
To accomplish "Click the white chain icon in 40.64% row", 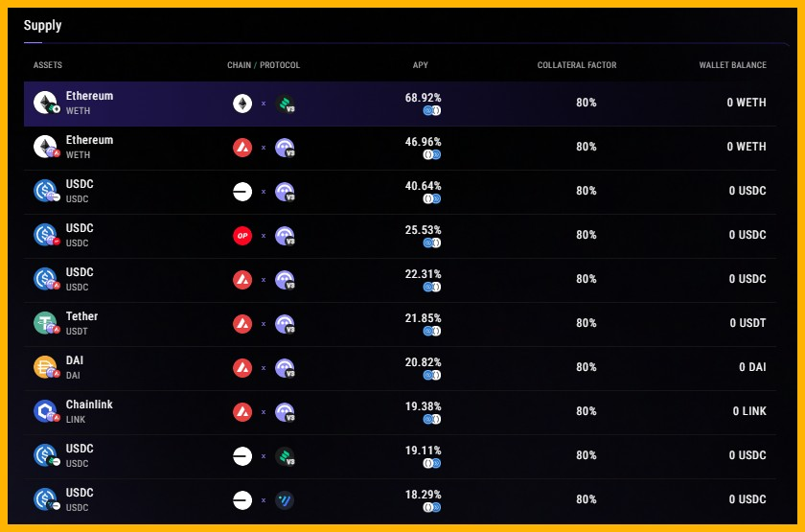I will point(242,192).
